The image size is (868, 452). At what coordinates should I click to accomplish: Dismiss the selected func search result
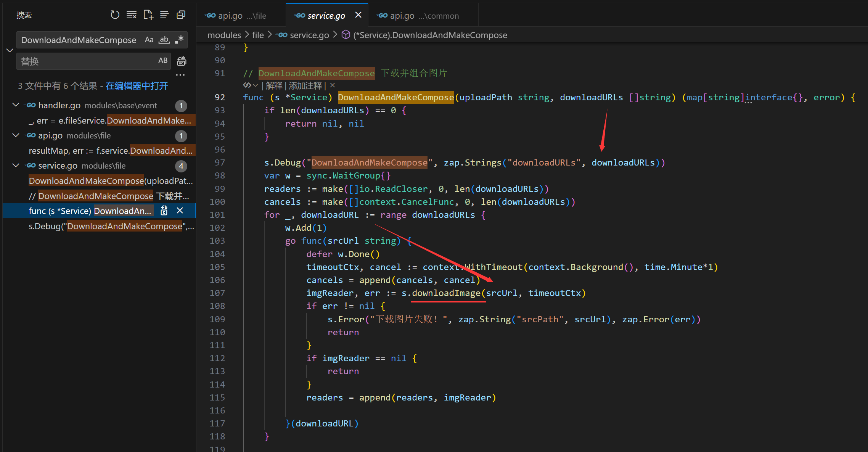coord(180,211)
